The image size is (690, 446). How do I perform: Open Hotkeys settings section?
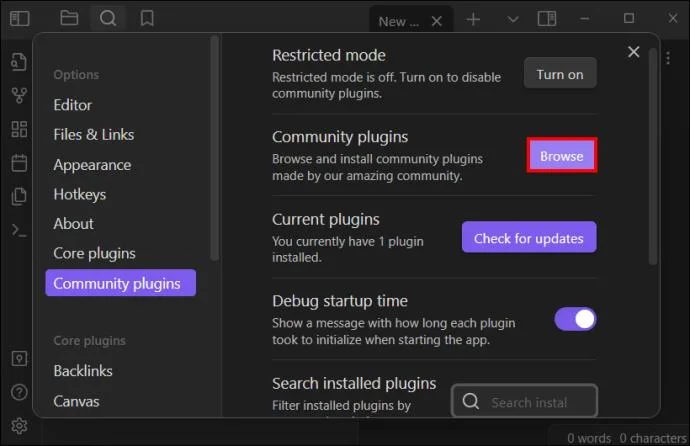tap(80, 194)
